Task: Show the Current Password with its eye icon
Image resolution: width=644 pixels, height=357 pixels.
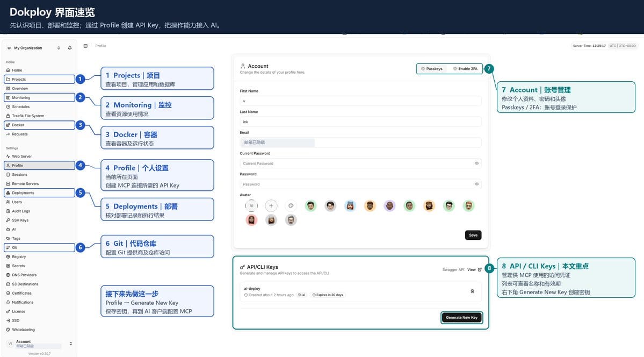Action: [476, 163]
